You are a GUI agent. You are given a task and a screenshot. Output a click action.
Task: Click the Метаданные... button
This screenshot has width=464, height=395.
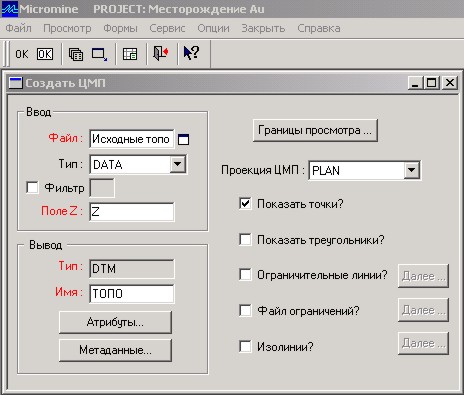pos(115,350)
